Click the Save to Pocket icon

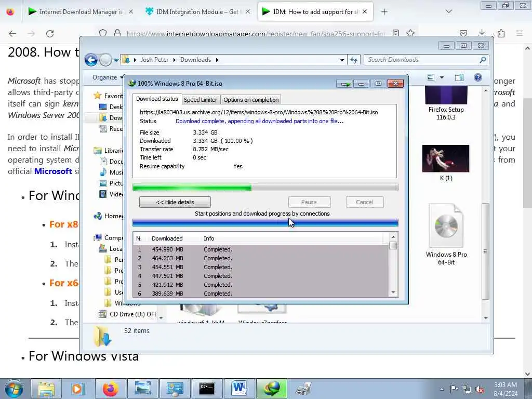coord(463,33)
